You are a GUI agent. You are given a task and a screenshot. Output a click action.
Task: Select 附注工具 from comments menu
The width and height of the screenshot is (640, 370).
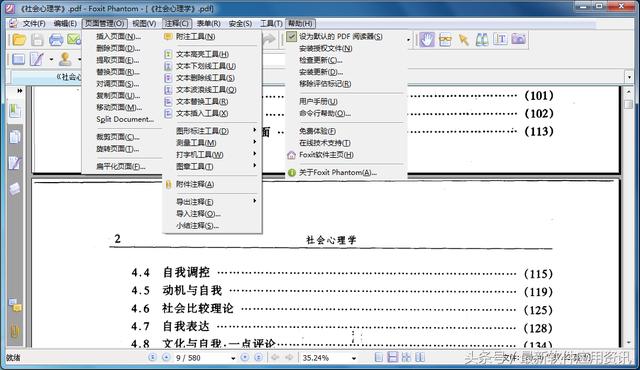click(x=195, y=36)
